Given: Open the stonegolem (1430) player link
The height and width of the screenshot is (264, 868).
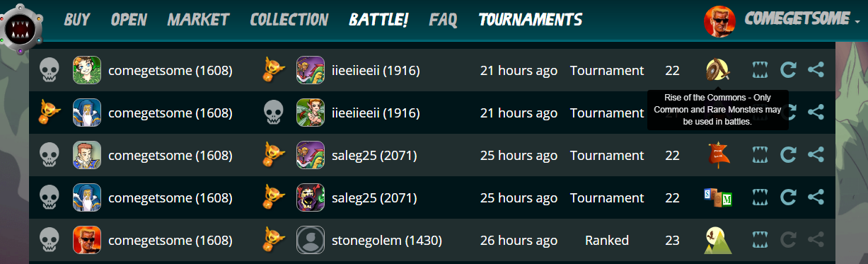Looking at the screenshot, I should [x=387, y=240].
